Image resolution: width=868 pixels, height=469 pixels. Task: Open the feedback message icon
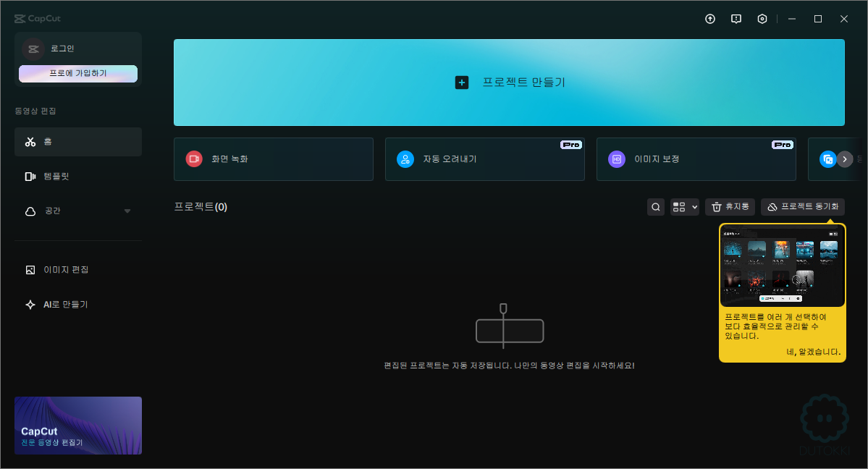pyautogui.click(x=736, y=19)
